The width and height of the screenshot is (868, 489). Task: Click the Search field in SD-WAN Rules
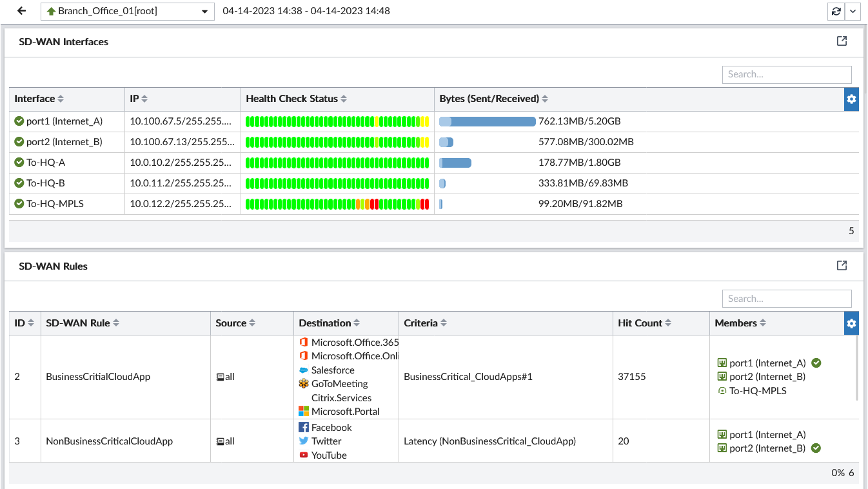click(x=786, y=298)
